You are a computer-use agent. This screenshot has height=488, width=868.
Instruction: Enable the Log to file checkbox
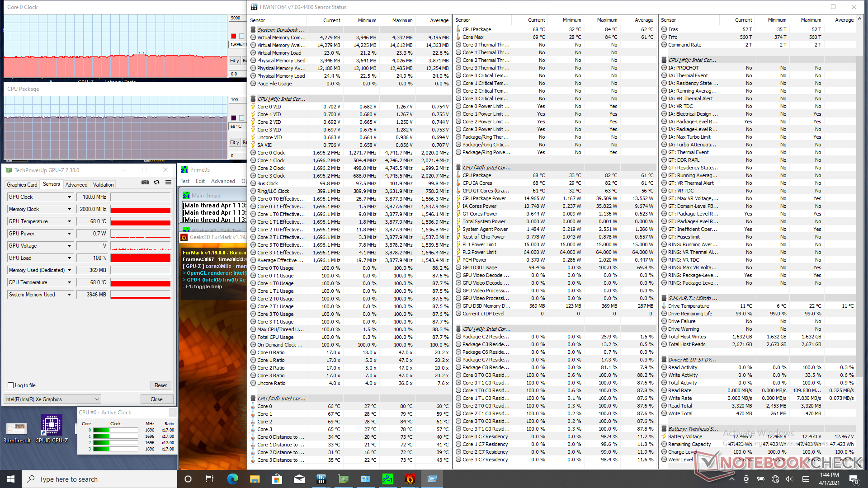(11, 385)
